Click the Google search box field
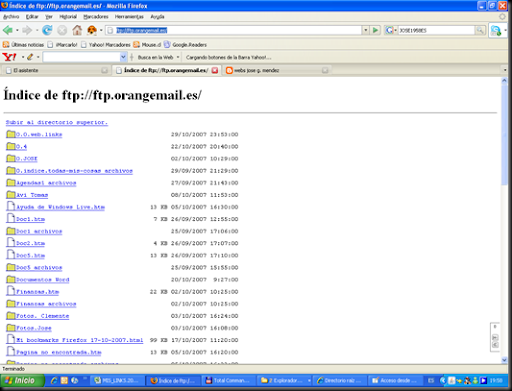 click(x=436, y=30)
